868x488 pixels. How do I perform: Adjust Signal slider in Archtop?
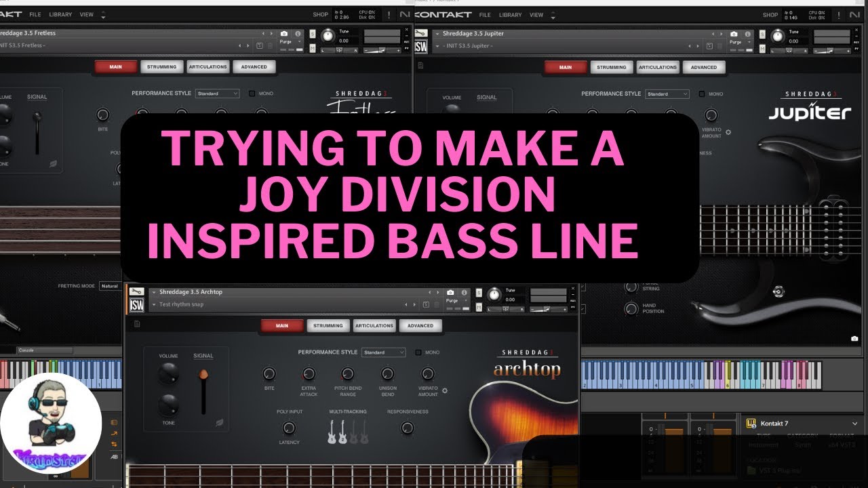tap(203, 391)
